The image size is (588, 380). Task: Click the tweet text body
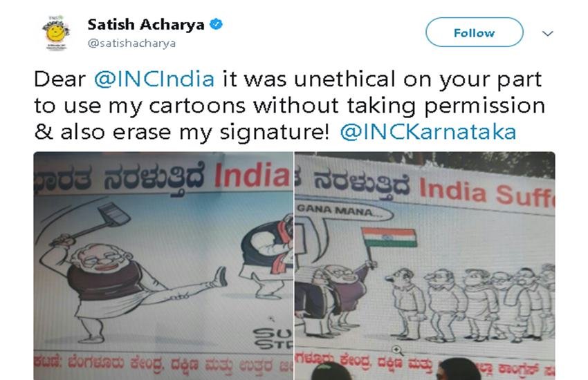[x=289, y=106]
